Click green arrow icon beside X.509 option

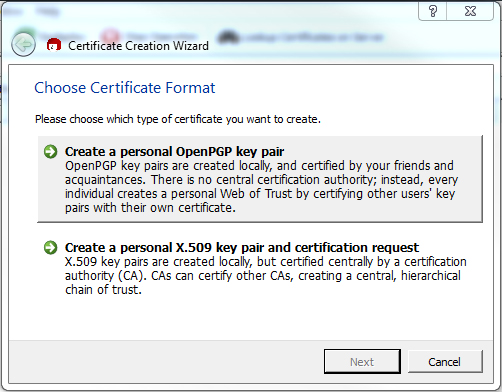[51, 248]
